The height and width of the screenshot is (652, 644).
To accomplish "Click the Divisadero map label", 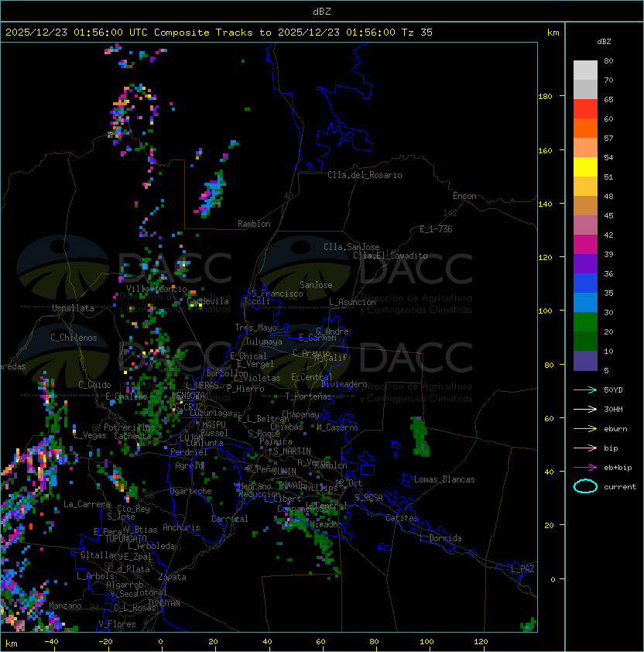I will pyautogui.click(x=344, y=384).
